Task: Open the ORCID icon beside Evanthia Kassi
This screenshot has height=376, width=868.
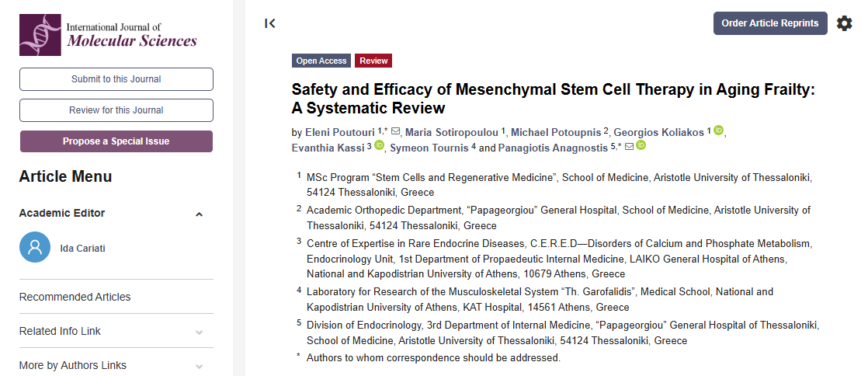Action: click(x=379, y=145)
